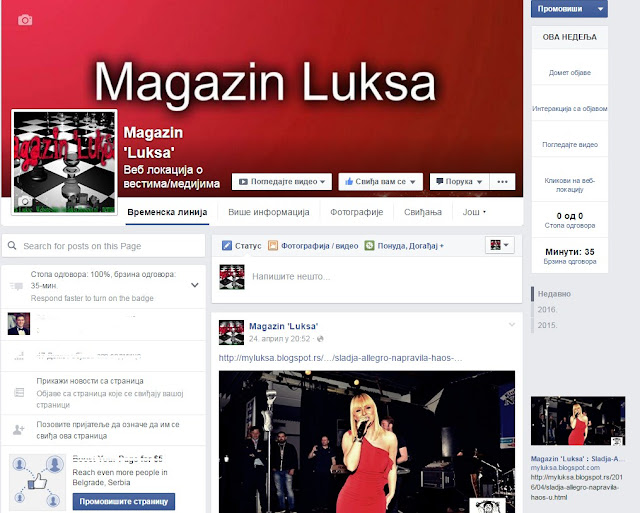This screenshot has height=513, width=640.
Task: Click myluksa.blogspot.com under the sidebar preview
Action: tap(565, 468)
